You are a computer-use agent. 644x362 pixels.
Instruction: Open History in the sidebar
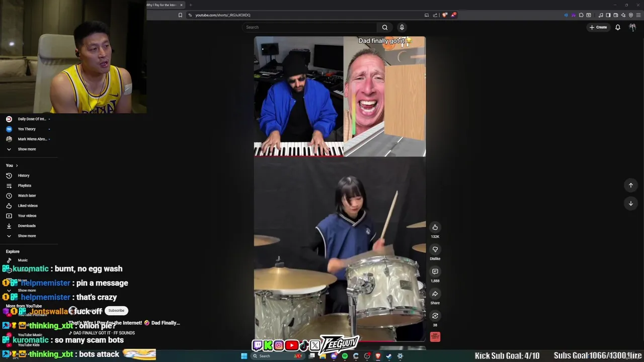pos(24,175)
